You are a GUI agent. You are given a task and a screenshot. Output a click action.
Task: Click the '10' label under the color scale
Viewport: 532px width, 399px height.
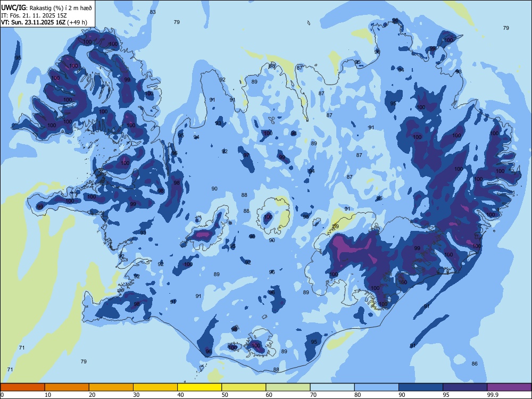pyautogui.click(x=48, y=395)
